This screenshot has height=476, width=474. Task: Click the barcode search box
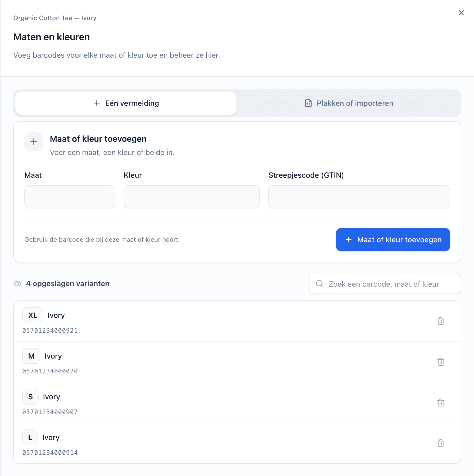pos(385,283)
